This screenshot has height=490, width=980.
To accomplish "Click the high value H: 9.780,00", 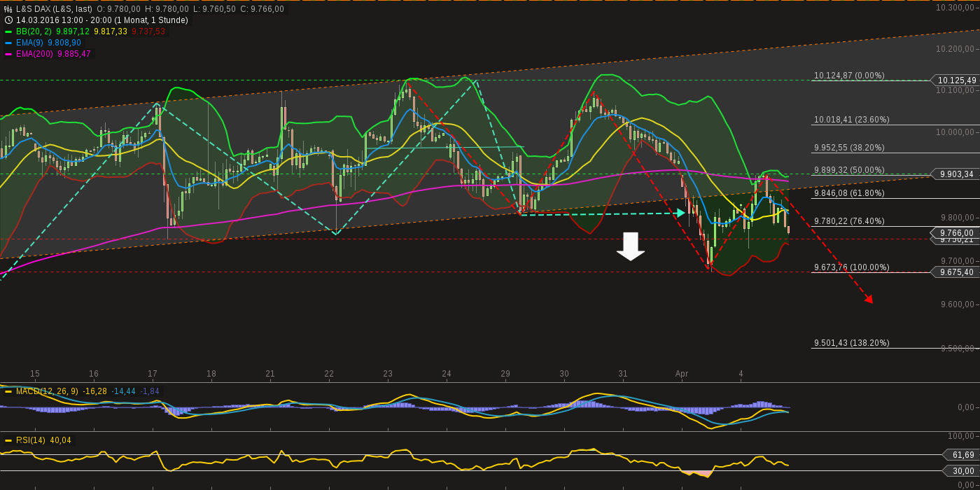I will click(x=167, y=9).
